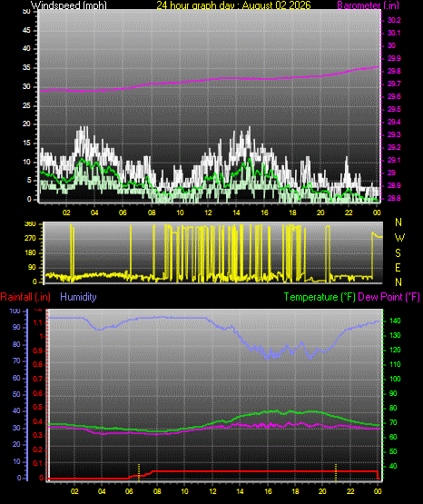The height and width of the screenshot is (504, 423).
Task: Click the Temperature (°F) legend label
Action: coord(320,297)
